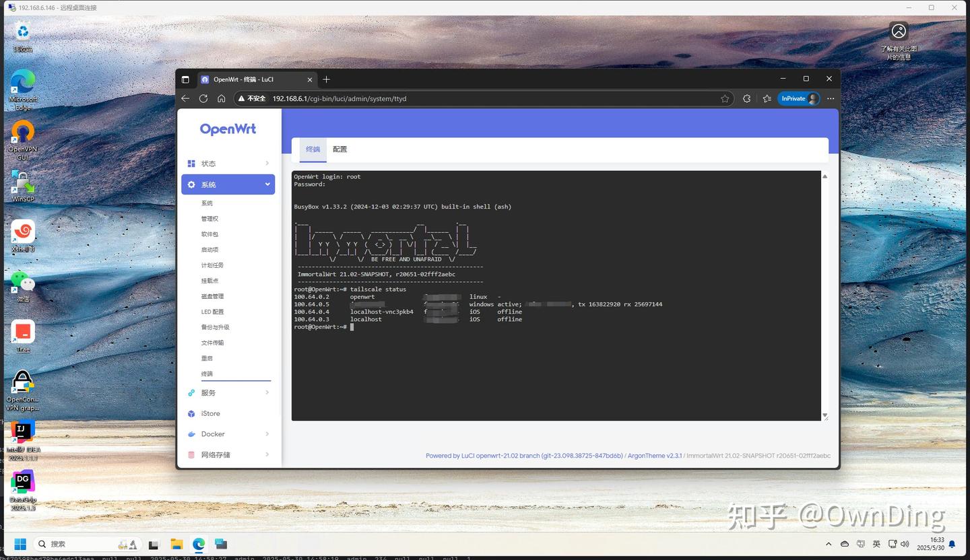Viewport: 970px width, 560px height.
Task: Open the 'Powered by LuCI openwrt-21.02 branch' link
Action: click(524, 456)
